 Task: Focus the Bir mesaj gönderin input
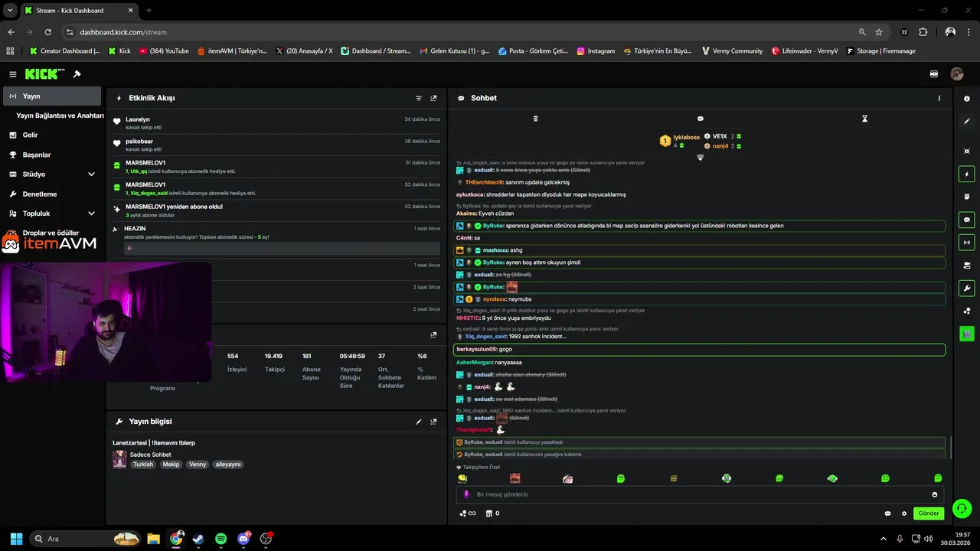(700, 494)
